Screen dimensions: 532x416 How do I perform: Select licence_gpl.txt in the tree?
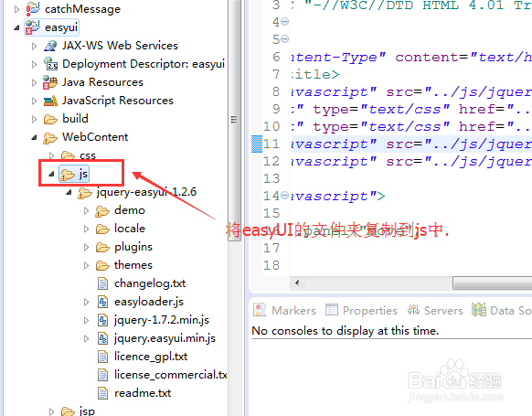[x=151, y=357]
